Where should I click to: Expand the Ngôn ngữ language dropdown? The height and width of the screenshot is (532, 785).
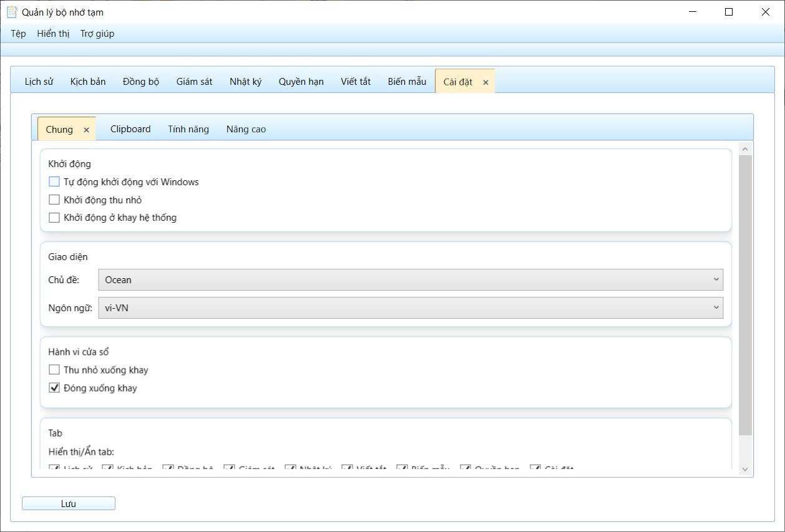pos(411,307)
